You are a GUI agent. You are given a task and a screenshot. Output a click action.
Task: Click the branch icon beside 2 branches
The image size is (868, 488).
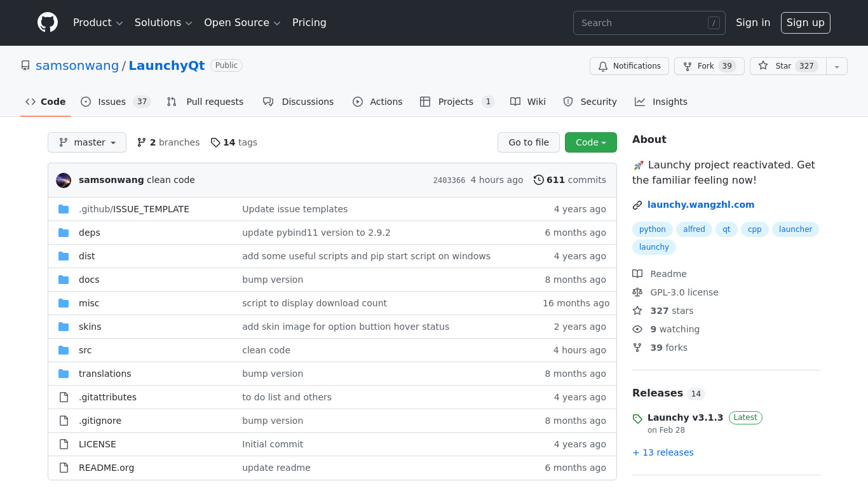click(x=142, y=142)
